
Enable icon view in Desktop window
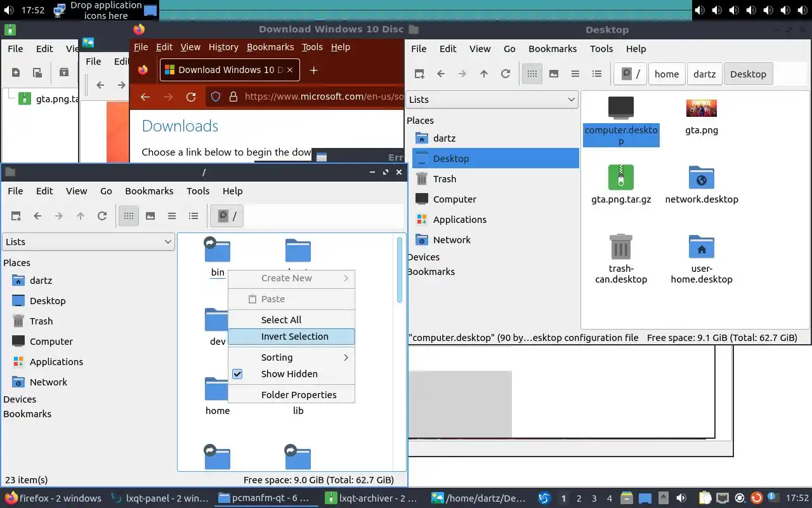pyautogui.click(x=532, y=74)
